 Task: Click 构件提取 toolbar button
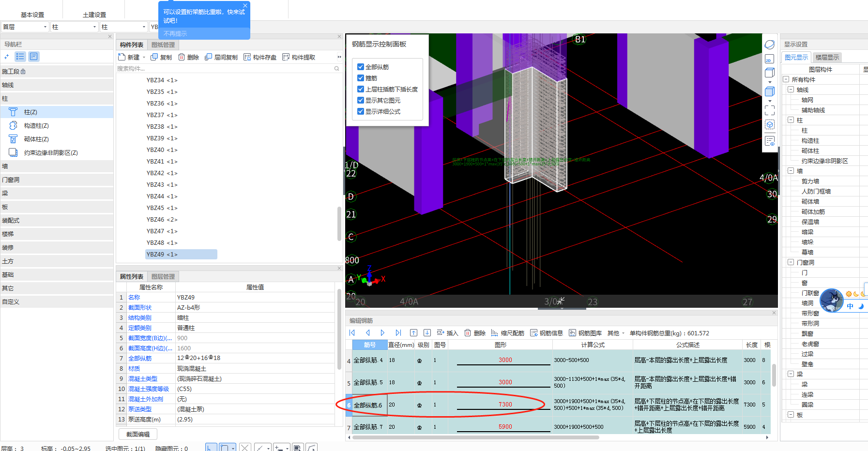pos(298,57)
